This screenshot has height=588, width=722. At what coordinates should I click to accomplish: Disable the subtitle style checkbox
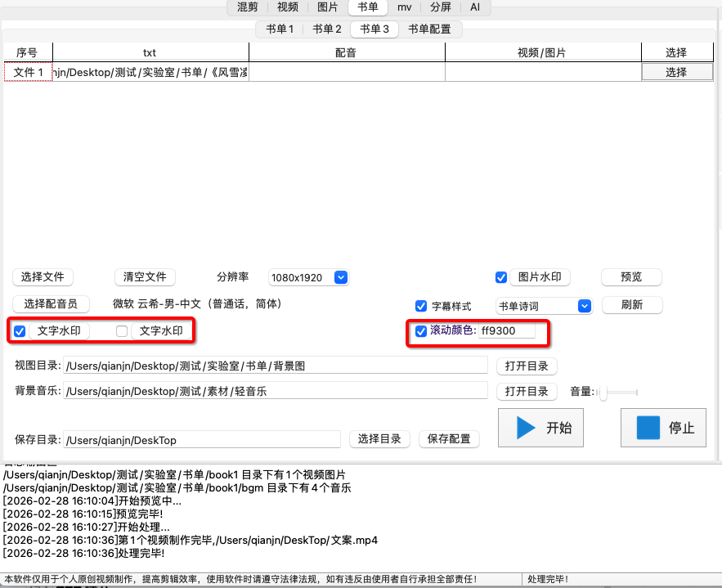pos(421,306)
